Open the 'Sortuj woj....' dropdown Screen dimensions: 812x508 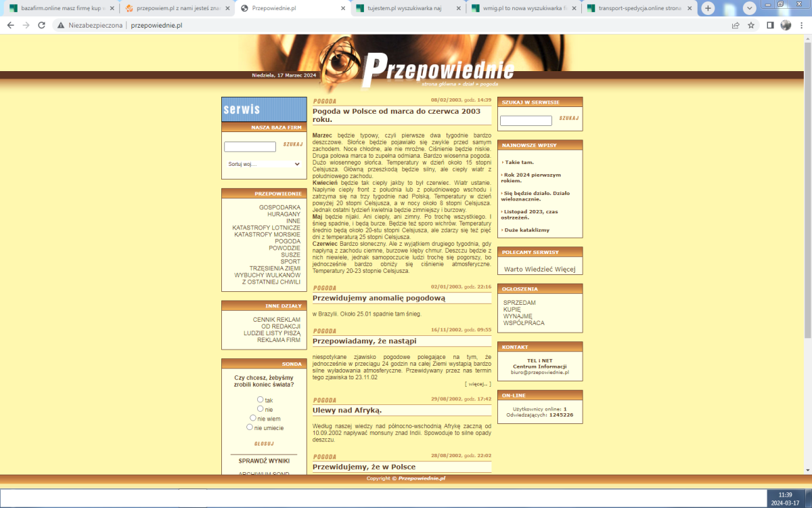point(263,164)
